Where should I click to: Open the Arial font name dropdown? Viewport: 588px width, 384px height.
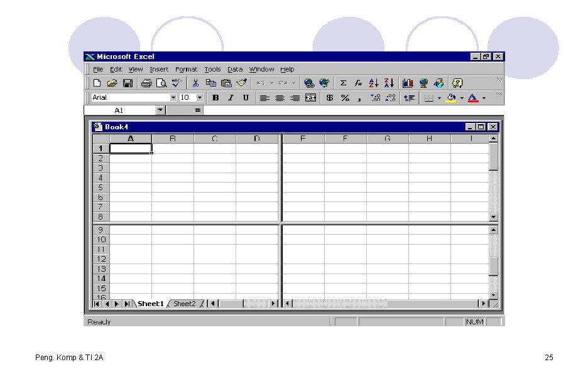tap(173, 97)
